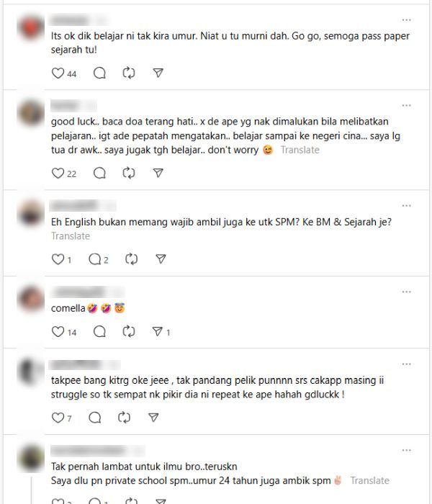The width and height of the screenshot is (432, 504).
Task: Translate the 'Eh English bukan memang wajib' comment
Action: point(71,236)
